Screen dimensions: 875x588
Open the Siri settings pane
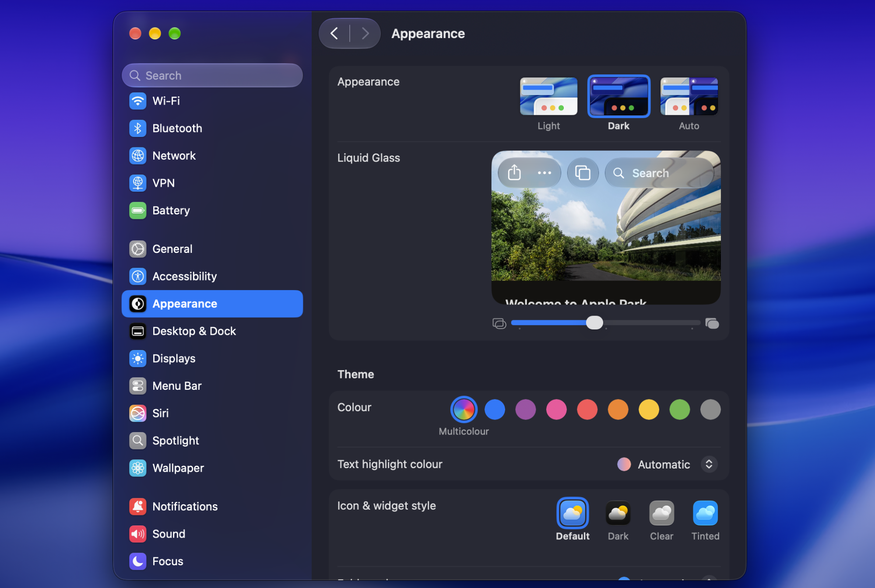click(212, 413)
